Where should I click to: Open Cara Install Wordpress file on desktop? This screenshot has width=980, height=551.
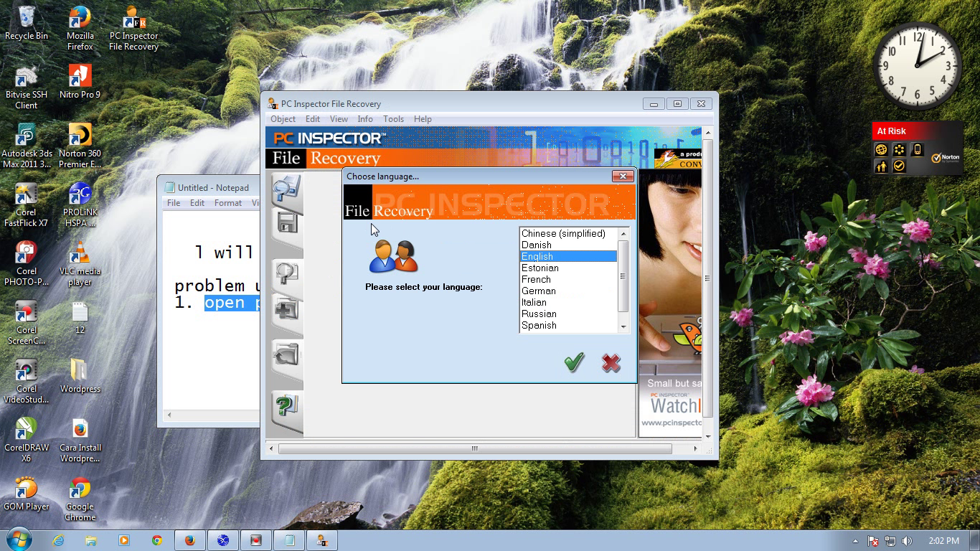80,441
